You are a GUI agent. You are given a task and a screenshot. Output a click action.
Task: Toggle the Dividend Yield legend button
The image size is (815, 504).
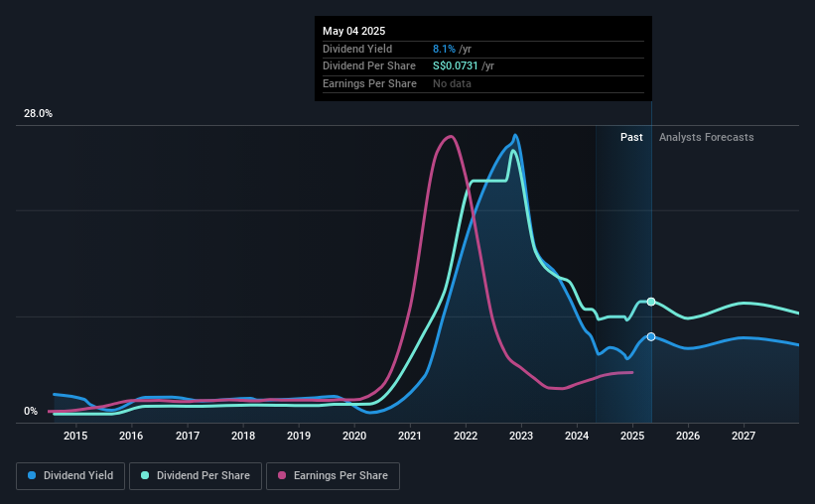pos(70,476)
